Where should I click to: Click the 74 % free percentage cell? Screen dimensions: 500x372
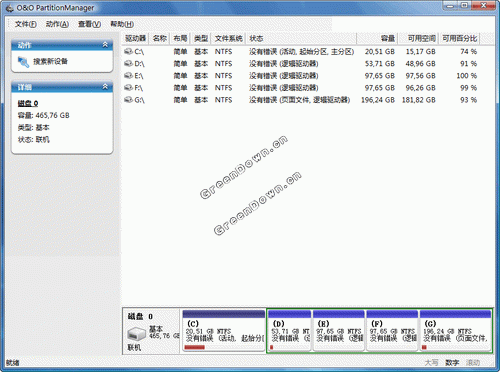pyautogui.click(x=468, y=52)
